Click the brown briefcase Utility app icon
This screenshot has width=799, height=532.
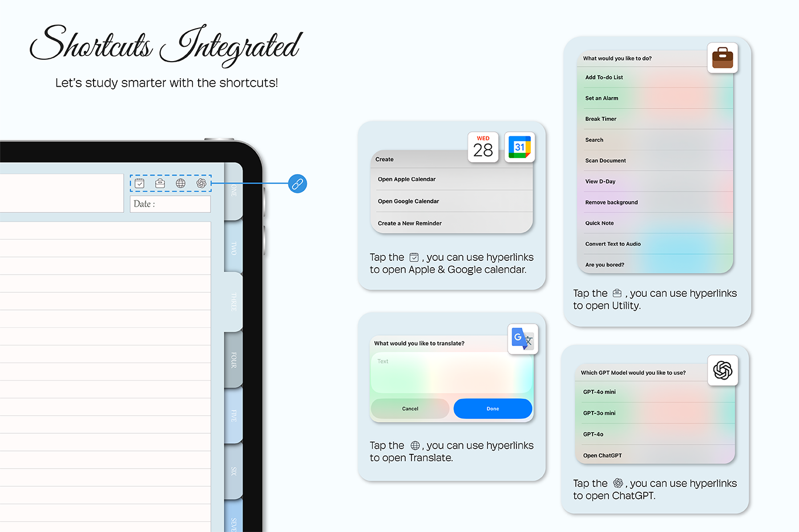723,58
